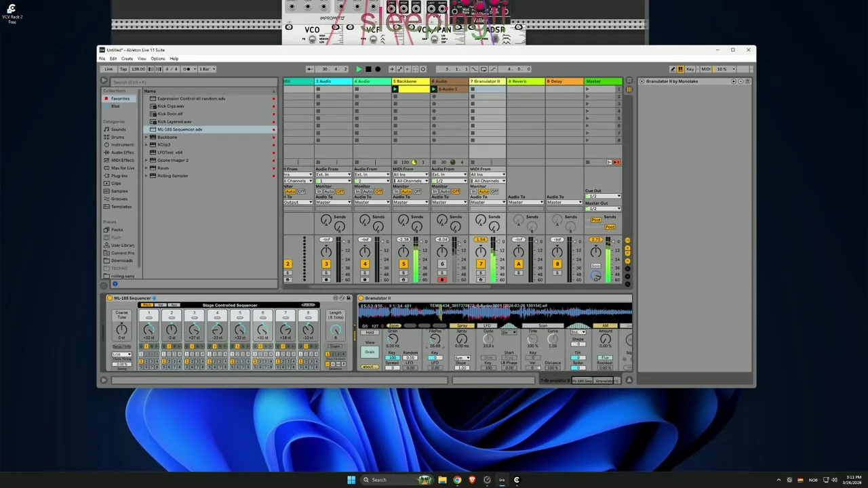868x488 pixels.
Task: Click the browser preview headphone icon
Action: click(x=115, y=284)
